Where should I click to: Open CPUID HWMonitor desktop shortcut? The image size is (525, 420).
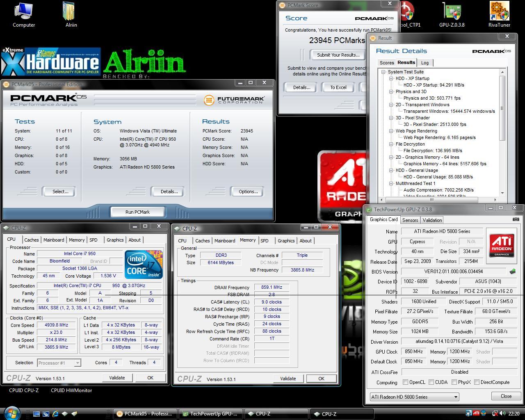pos(71,390)
